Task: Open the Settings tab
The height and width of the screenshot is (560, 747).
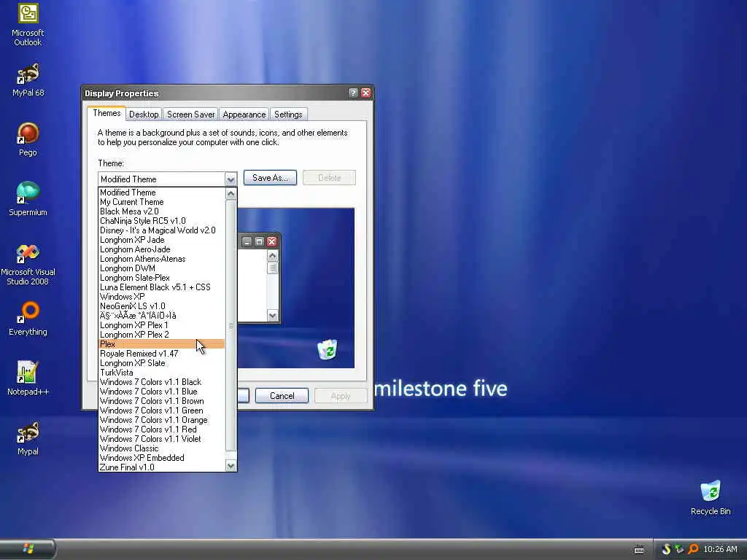Action: click(288, 114)
